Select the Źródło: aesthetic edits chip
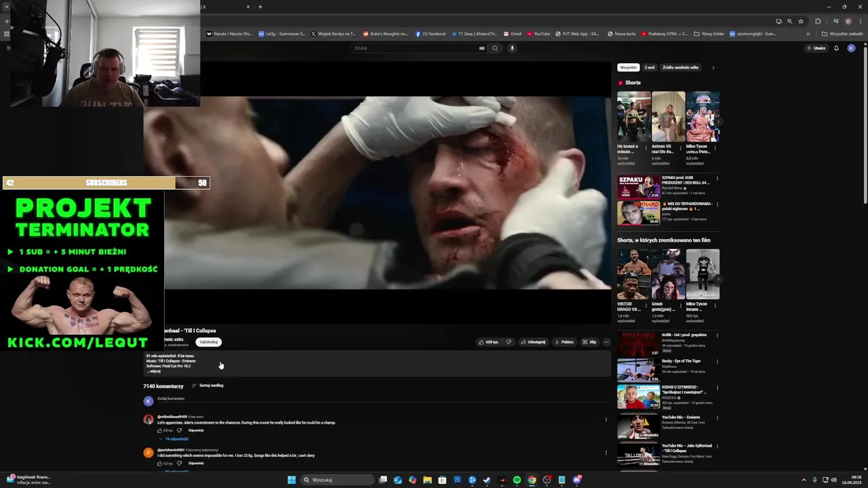 click(x=680, y=67)
